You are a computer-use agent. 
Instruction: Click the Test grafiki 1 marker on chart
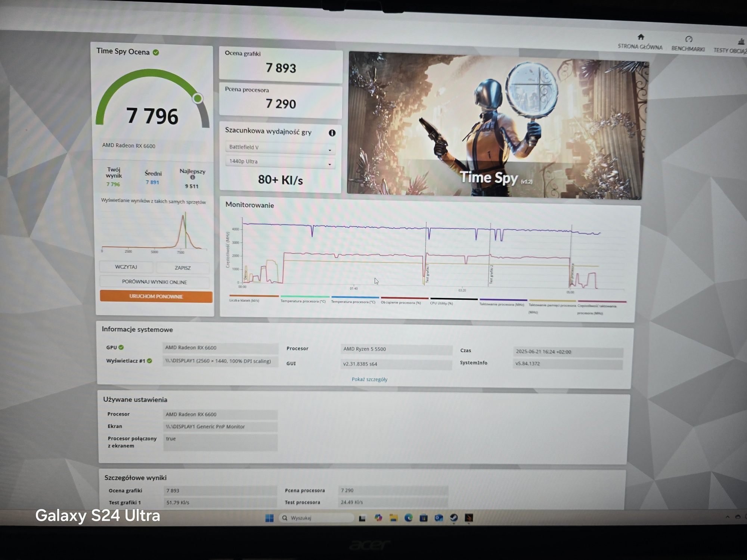pos(427,274)
